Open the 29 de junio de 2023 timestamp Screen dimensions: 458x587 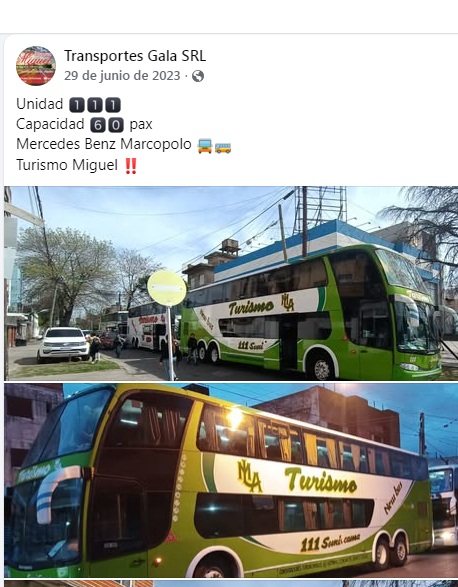[122, 76]
